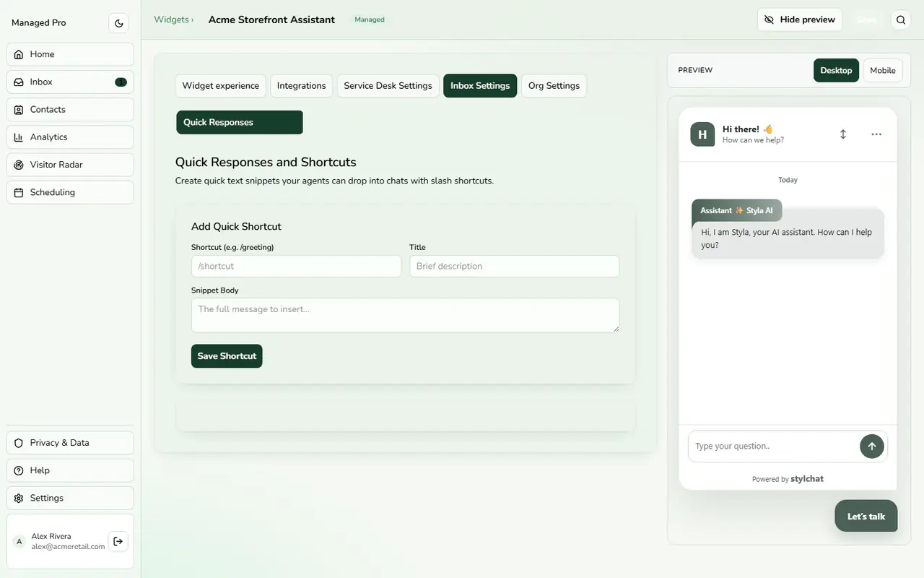
Task: Click the Save Shortcut button
Action: tap(227, 356)
